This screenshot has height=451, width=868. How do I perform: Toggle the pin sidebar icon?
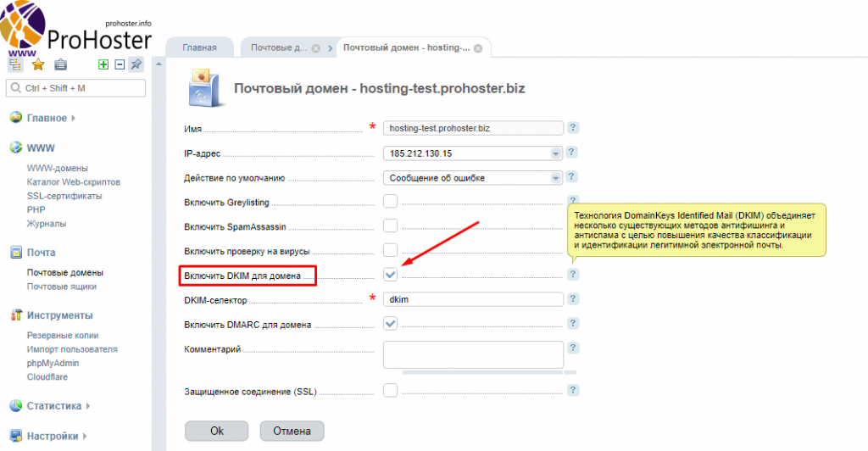(x=136, y=64)
